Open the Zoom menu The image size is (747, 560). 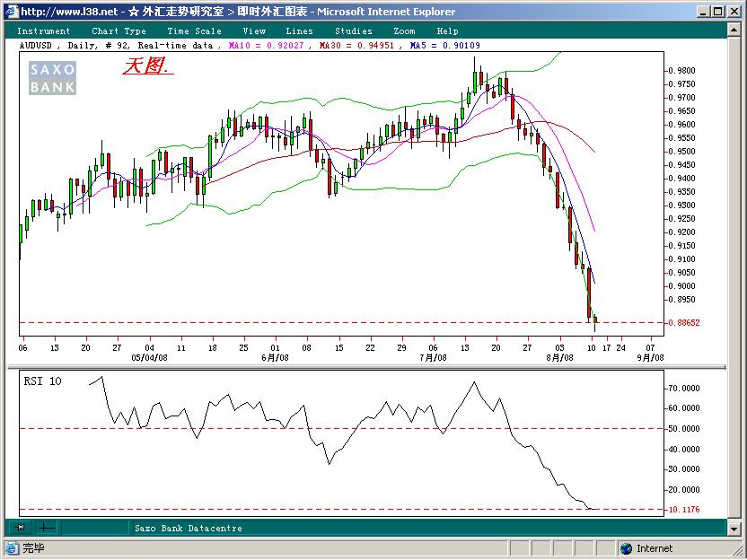tap(404, 31)
